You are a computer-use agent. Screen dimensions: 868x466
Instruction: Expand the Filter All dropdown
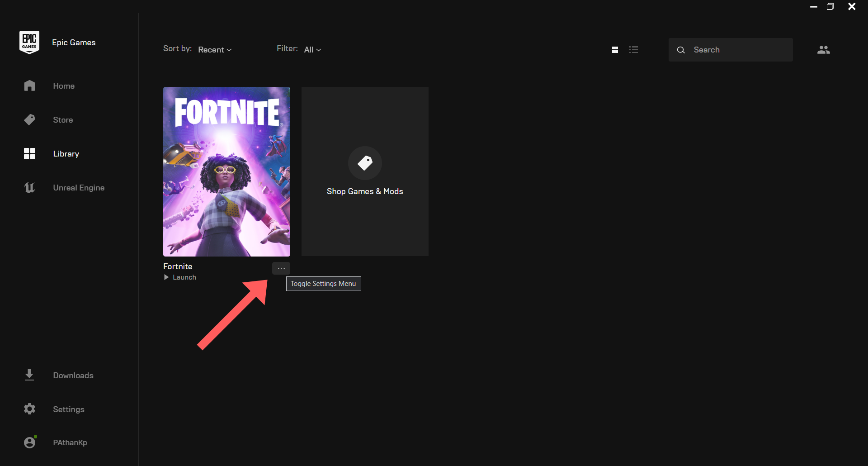pos(312,50)
